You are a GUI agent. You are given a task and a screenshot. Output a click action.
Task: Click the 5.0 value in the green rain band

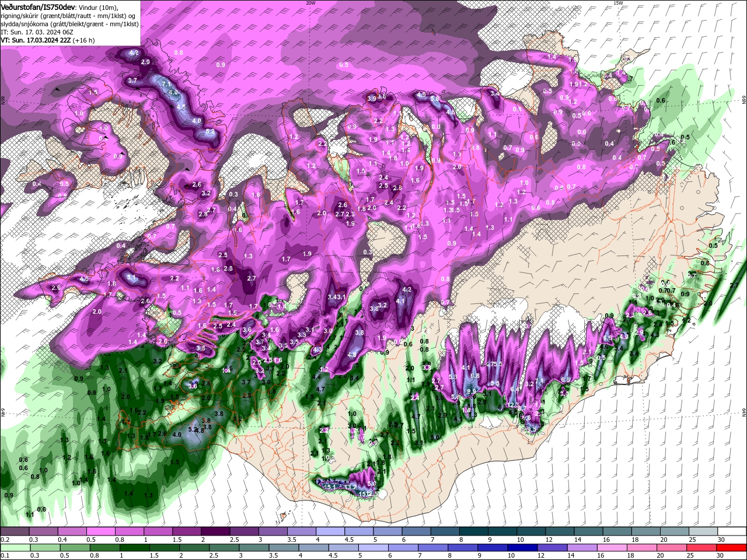click(435, 437)
